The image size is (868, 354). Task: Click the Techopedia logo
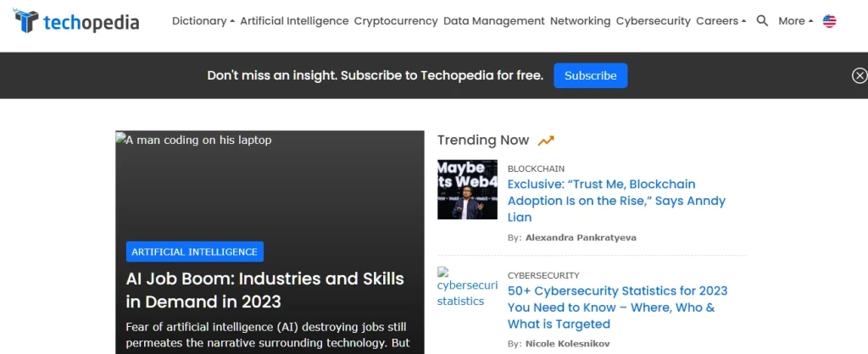(76, 21)
